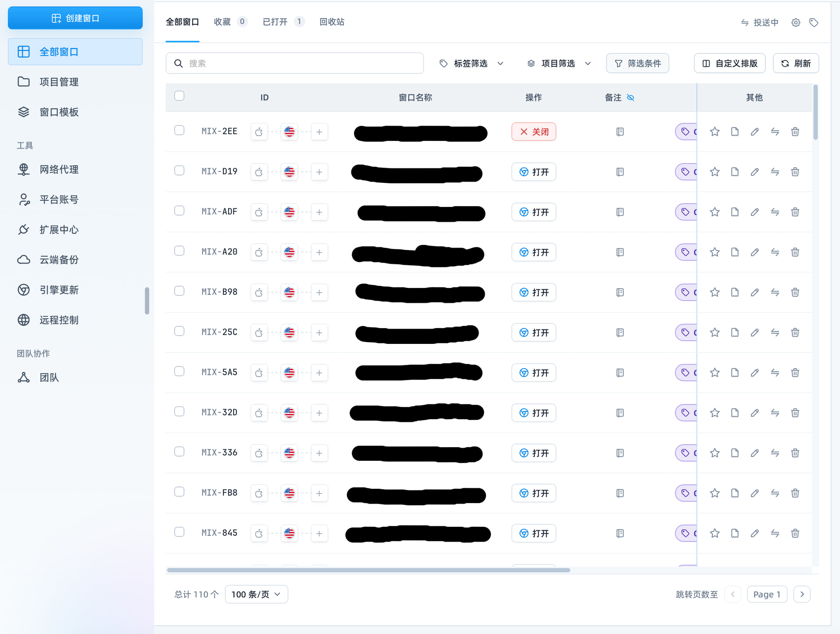Click the purple tag in MIX-5A5 row

point(686,373)
